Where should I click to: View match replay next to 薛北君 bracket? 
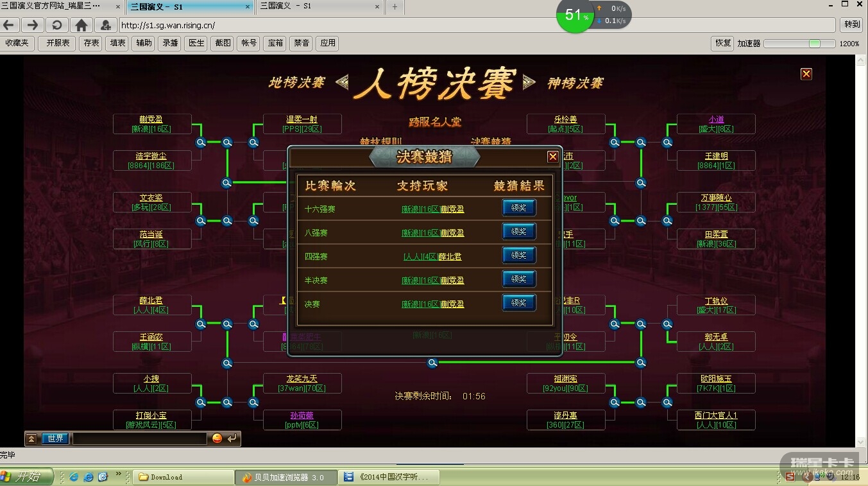(201, 324)
